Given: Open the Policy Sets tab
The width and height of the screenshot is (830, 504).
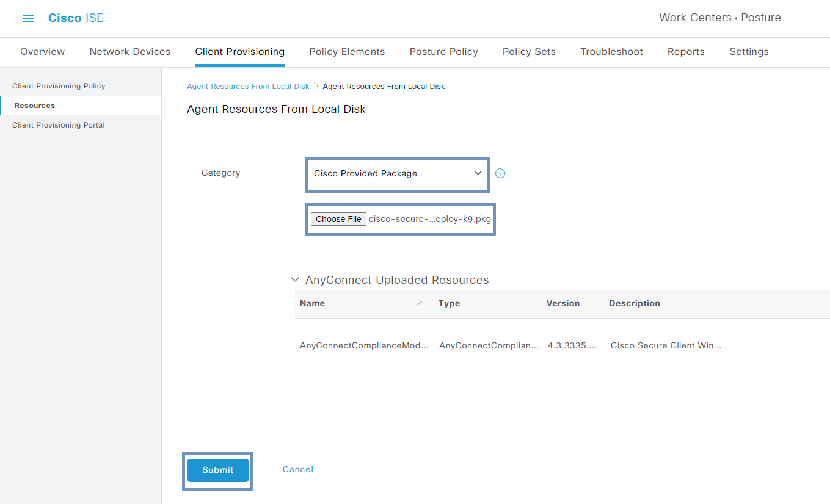Looking at the screenshot, I should click(x=529, y=52).
